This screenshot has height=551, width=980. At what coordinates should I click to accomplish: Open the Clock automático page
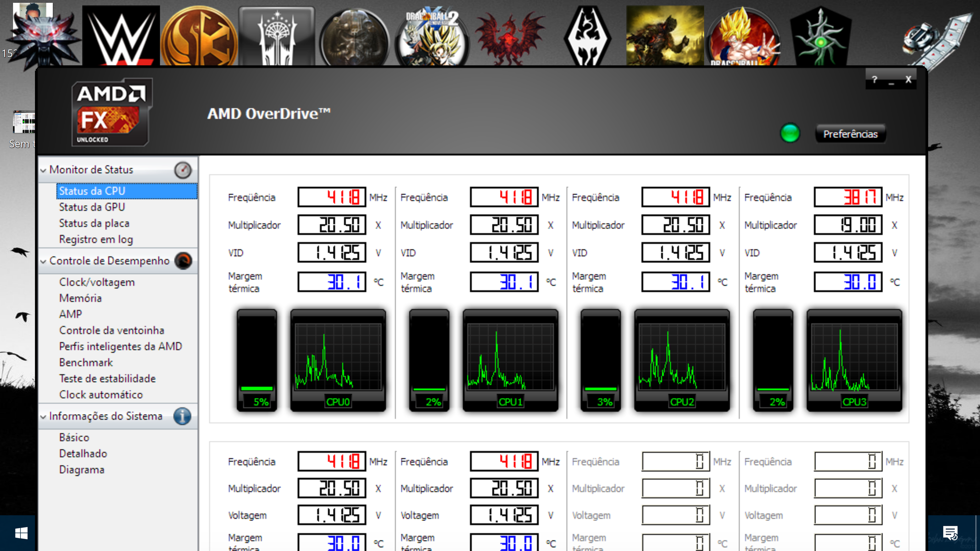coord(101,395)
